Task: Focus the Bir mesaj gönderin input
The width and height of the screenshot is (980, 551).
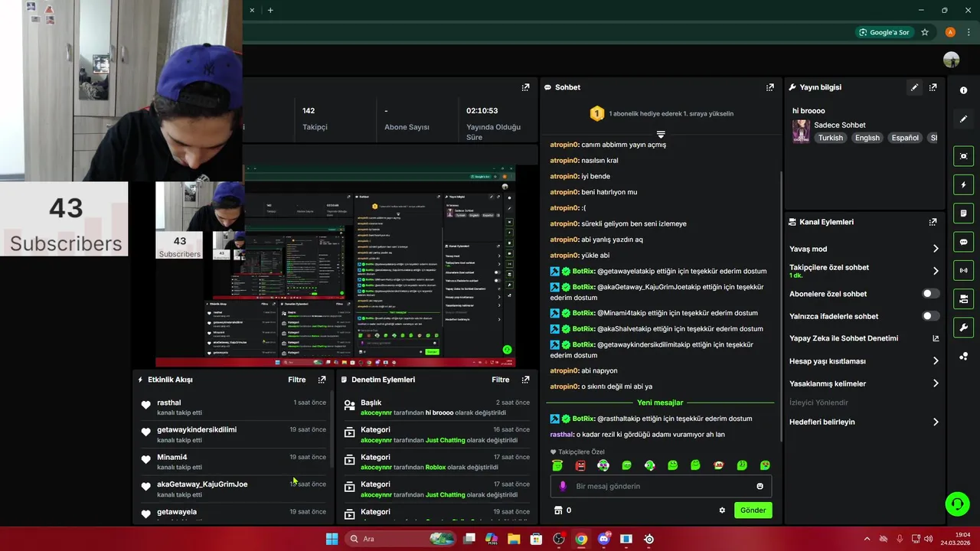Action: (661, 486)
